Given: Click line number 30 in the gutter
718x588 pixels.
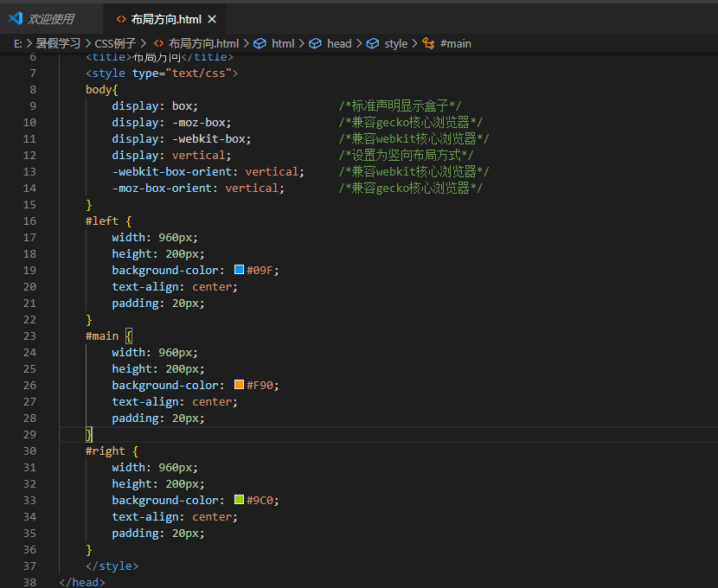Looking at the screenshot, I should 29,451.
